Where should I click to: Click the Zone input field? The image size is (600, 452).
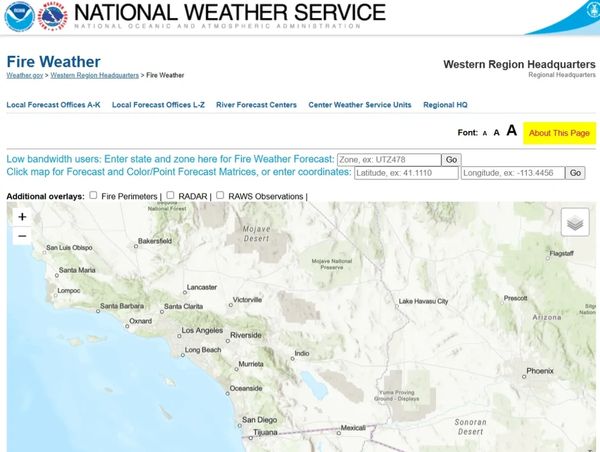(x=389, y=160)
